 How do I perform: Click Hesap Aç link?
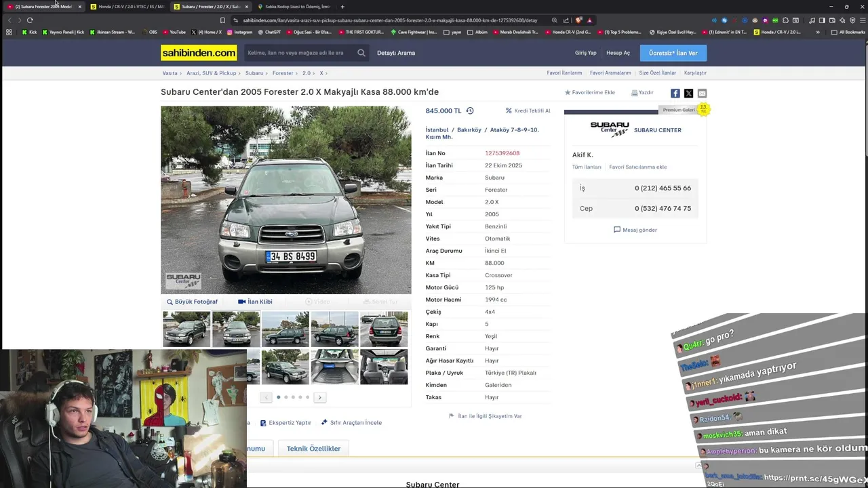(x=618, y=53)
